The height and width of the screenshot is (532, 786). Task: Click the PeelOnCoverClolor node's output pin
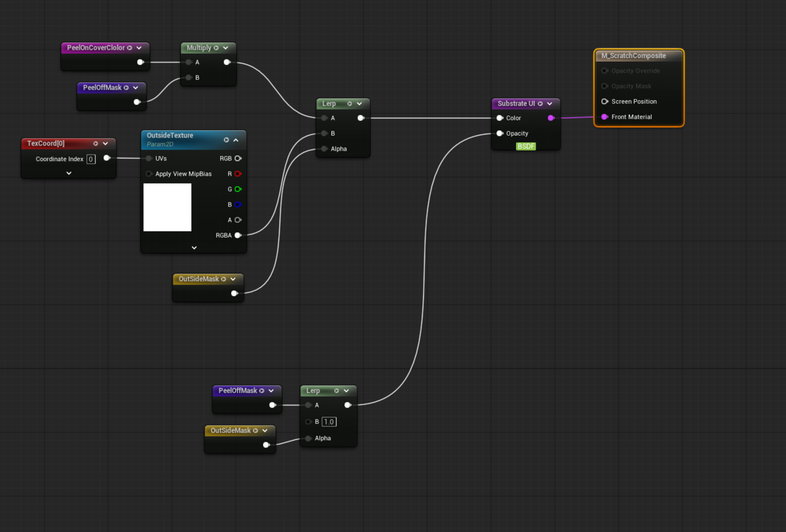pos(140,62)
